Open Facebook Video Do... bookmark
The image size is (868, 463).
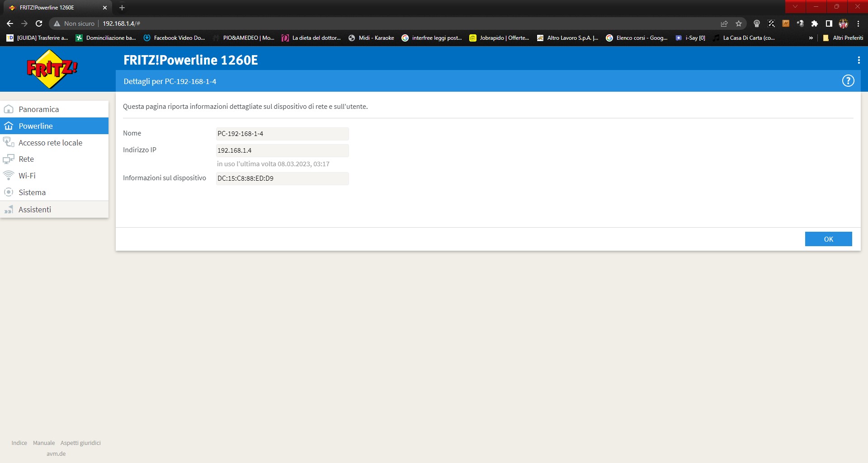point(174,38)
